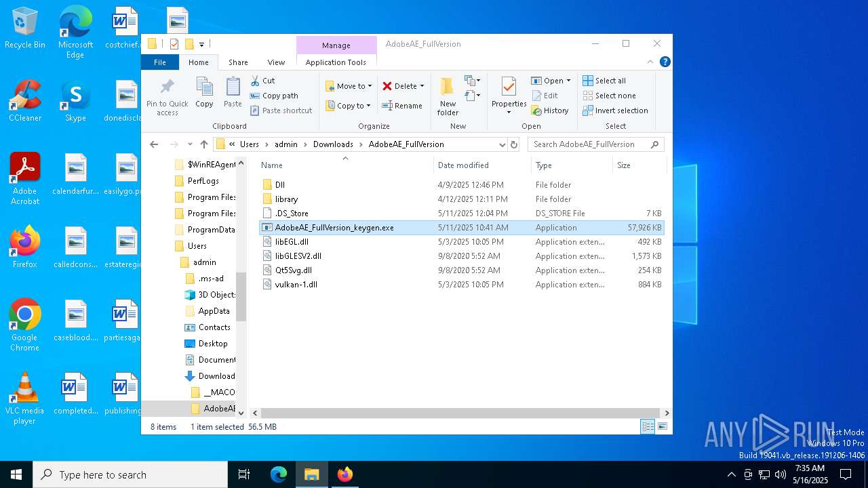Open the Easy access dropdown icon
The height and width of the screenshot is (488, 868).
[473, 96]
